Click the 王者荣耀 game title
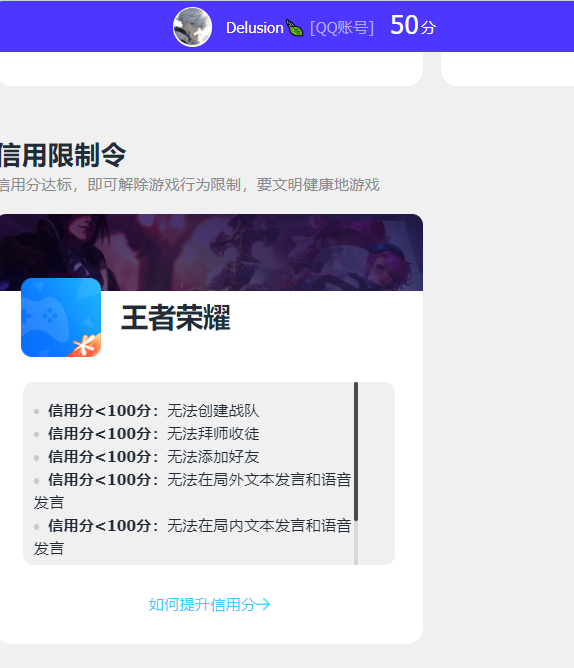This screenshot has height=668, width=574. [x=176, y=318]
